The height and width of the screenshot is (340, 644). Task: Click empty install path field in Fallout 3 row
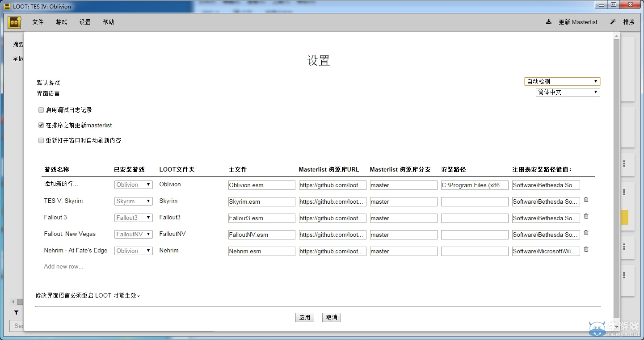pos(475,218)
